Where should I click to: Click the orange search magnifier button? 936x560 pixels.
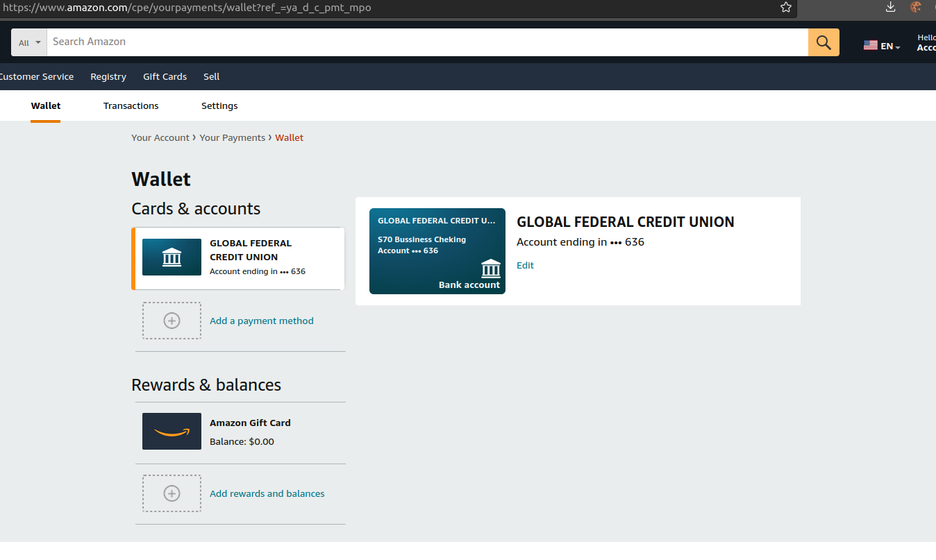(824, 42)
